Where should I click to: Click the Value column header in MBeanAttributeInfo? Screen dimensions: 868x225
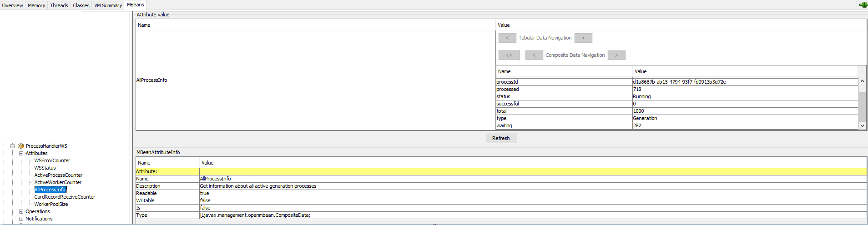coord(533,163)
